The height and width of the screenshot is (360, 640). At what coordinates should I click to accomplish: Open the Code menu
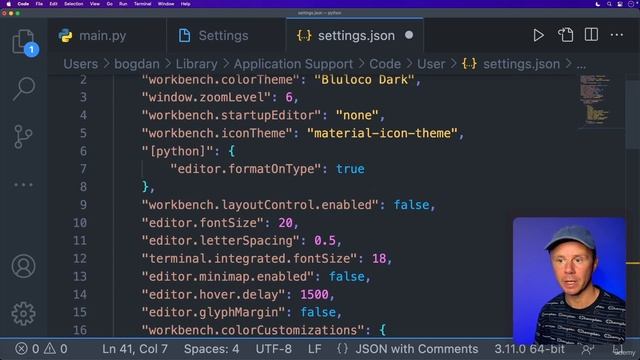coord(23,4)
